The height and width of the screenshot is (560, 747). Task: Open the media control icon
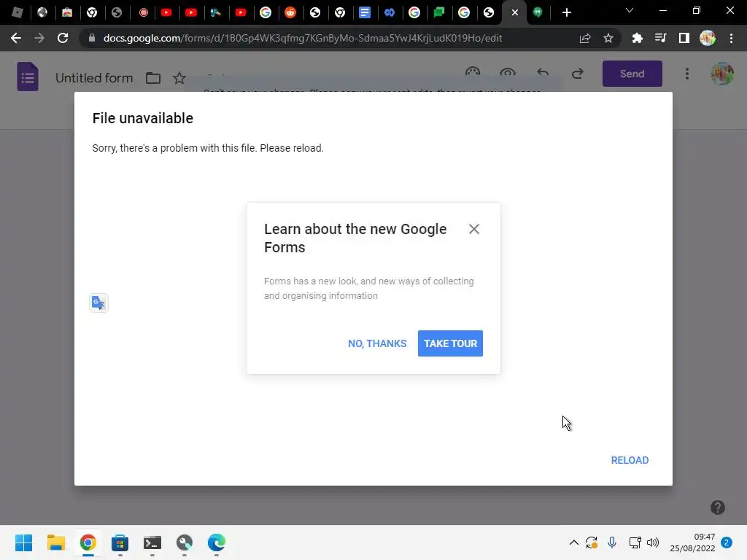pos(660,38)
